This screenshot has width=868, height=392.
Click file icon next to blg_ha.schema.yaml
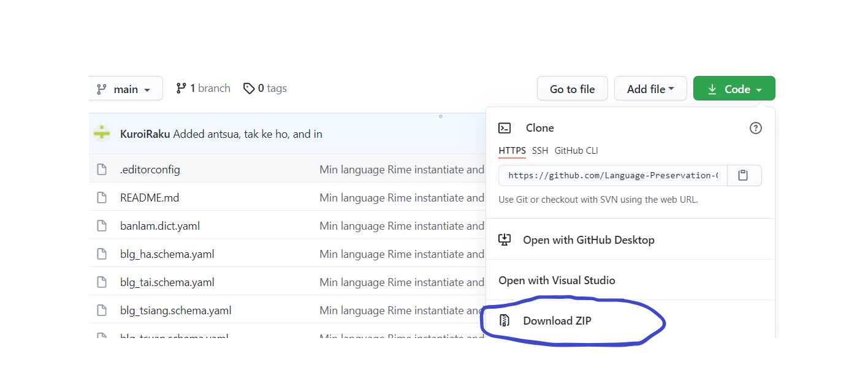click(102, 254)
